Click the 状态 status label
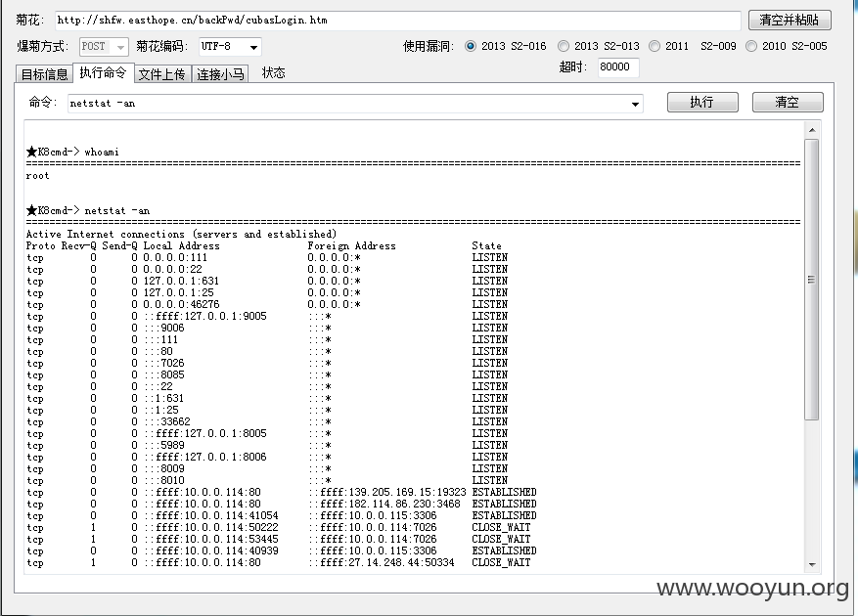Image resolution: width=858 pixels, height=616 pixels. (x=274, y=73)
